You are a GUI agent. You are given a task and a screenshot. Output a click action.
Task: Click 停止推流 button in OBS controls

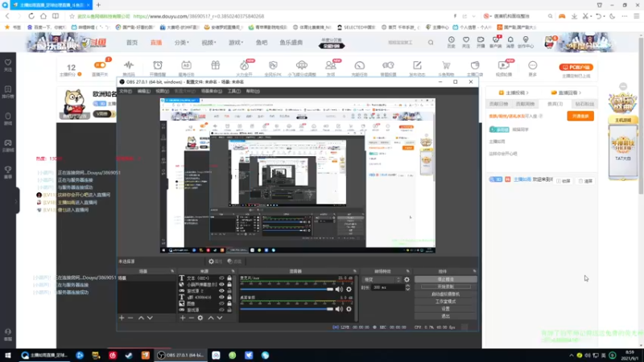[x=446, y=279]
